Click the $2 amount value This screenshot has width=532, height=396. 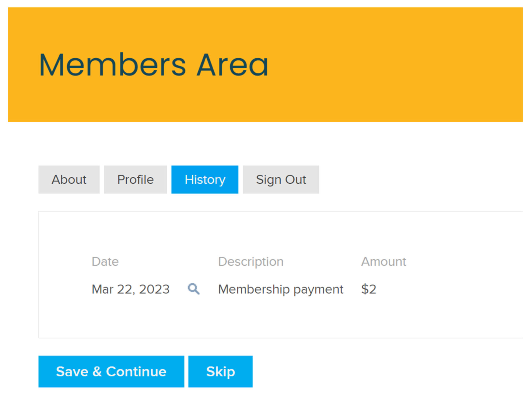[369, 289]
